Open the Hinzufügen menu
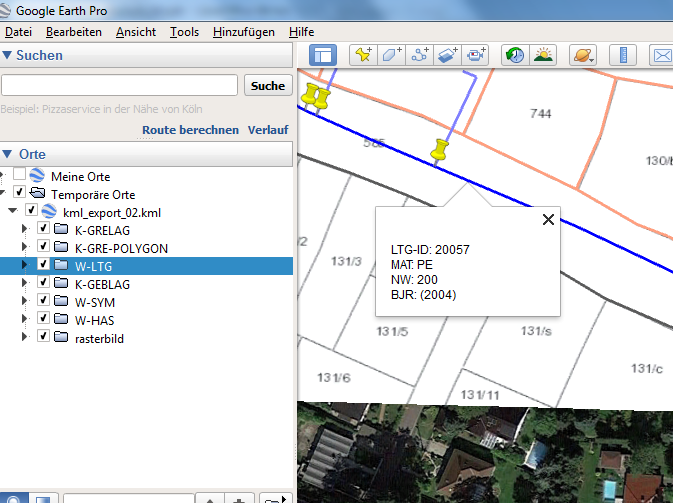673x503 pixels. 243,32
